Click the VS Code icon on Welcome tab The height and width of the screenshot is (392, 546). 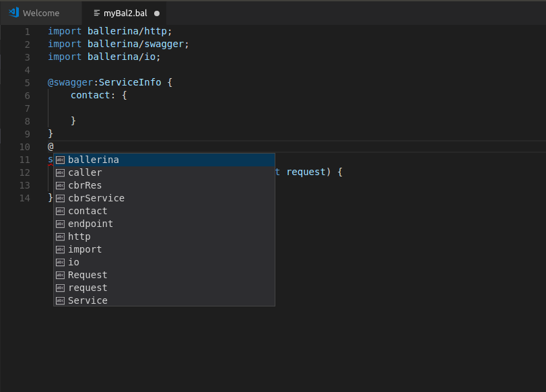click(14, 13)
